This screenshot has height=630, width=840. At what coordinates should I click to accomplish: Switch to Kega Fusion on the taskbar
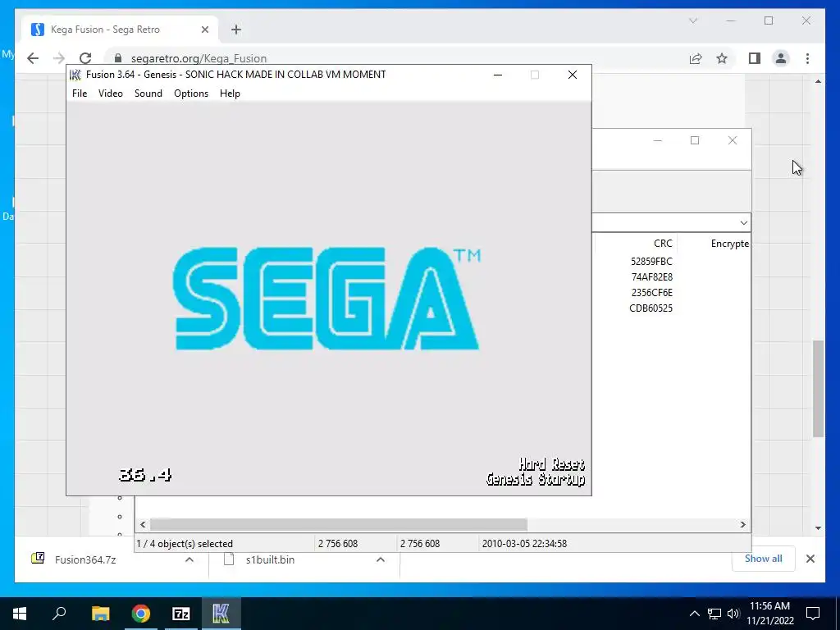coord(221,614)
